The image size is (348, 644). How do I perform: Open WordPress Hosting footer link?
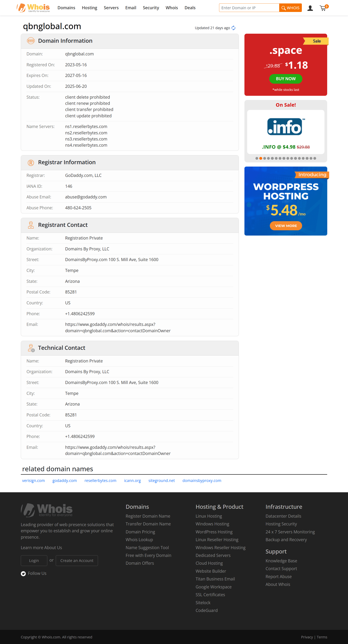pyautogui.click(x=214, y=532)
